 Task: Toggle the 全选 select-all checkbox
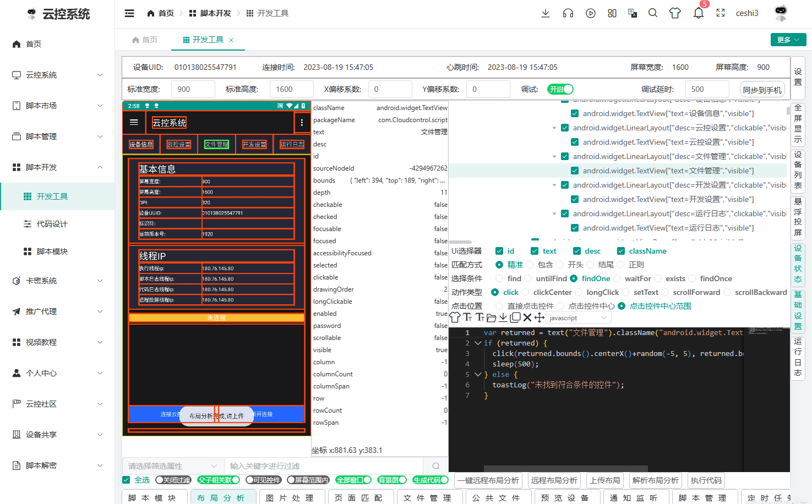pos(126,480)
